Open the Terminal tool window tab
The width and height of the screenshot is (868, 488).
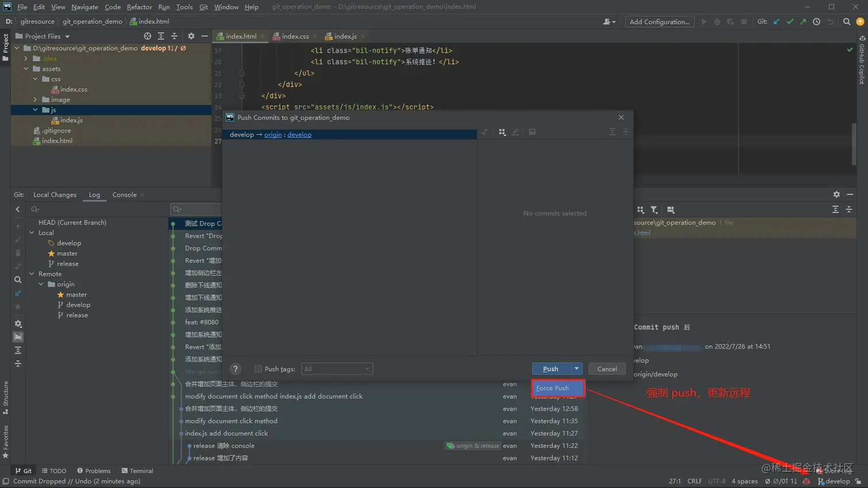pyautogui.click(x=137, y=471)
